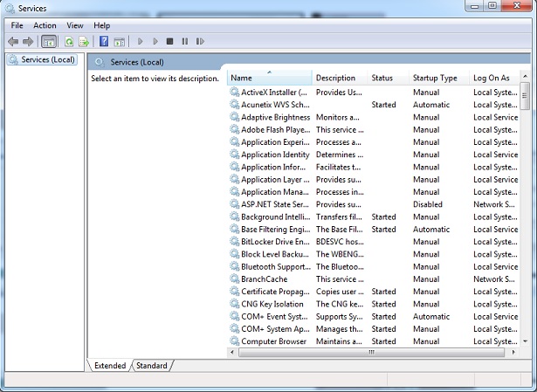
Task: Click gear icon of Application Layer service
Action: point(234,179)
